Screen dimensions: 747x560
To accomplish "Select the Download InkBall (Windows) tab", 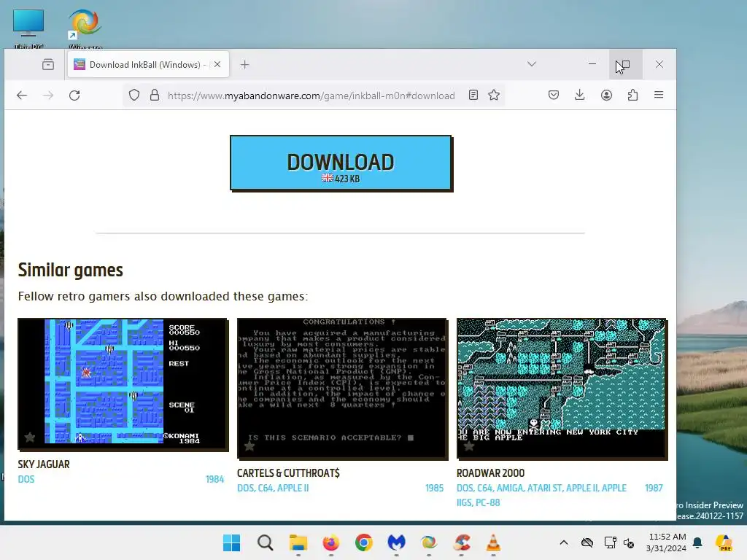I will click(x=148, y=64).
